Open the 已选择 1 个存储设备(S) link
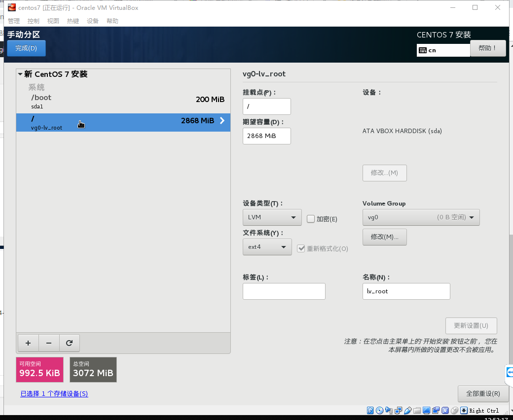 (x=54, y=393)
